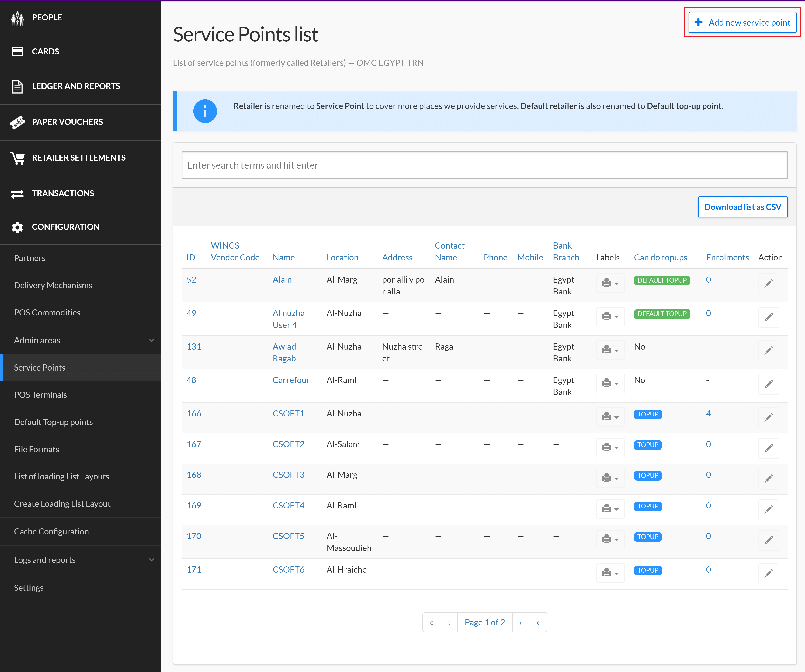The image size is (805, 672).
Task: Click the Ledger and Reports document icon
Action: click(x=17, y=86)
